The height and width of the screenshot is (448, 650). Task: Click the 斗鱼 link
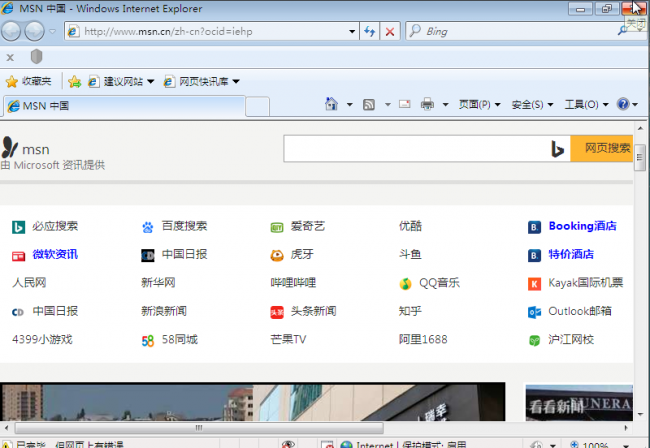pyautogui.click(x=410, y=254)
